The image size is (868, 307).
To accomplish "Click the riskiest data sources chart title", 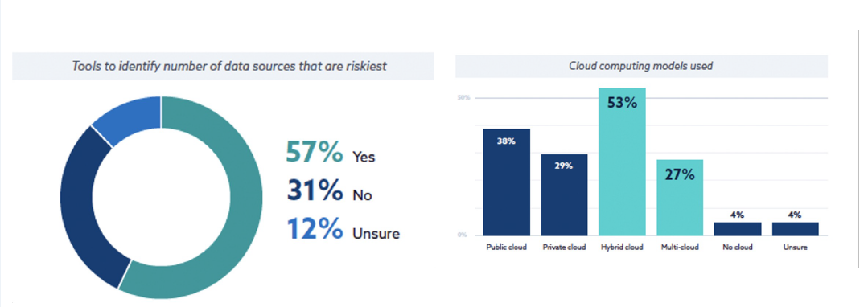I will [229, 67].
